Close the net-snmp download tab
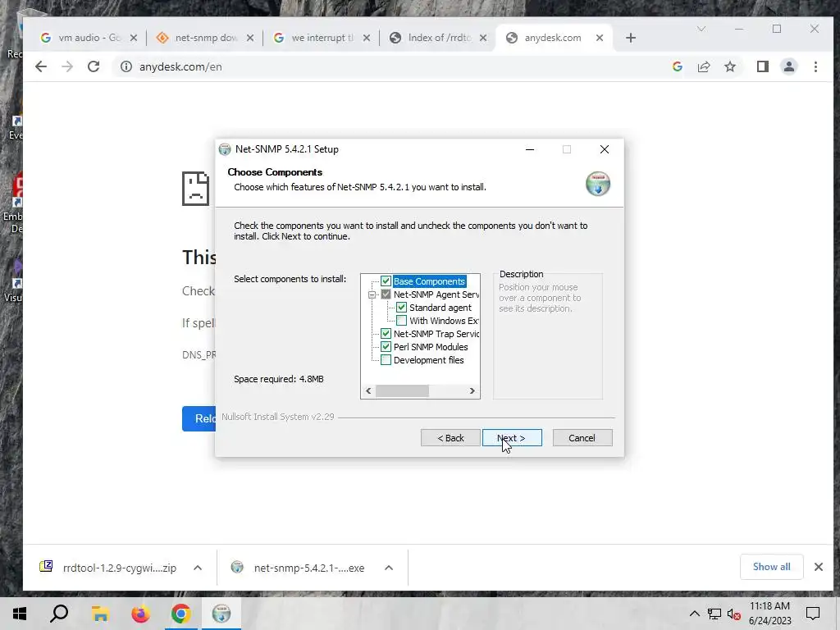Viewport: 840px width, 630px height. [249, 38]
